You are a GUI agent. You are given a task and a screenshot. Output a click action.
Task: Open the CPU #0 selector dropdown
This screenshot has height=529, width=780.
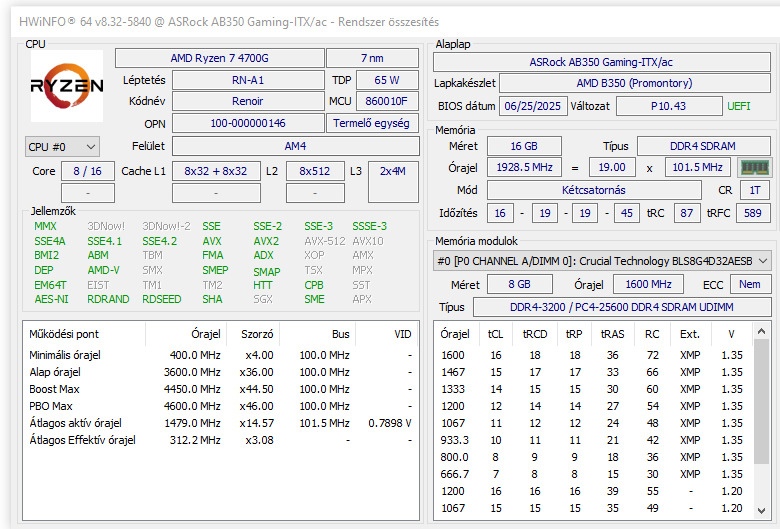[62, 147]
